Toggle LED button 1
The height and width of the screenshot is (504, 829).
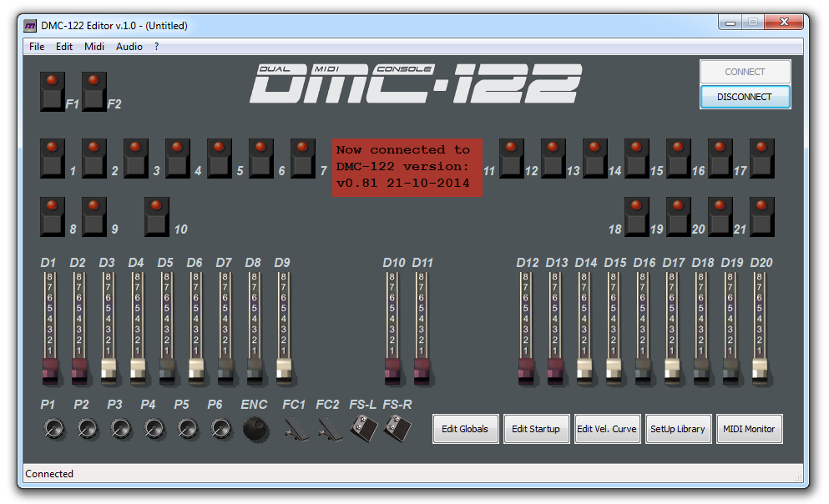(x=52, y=158)
